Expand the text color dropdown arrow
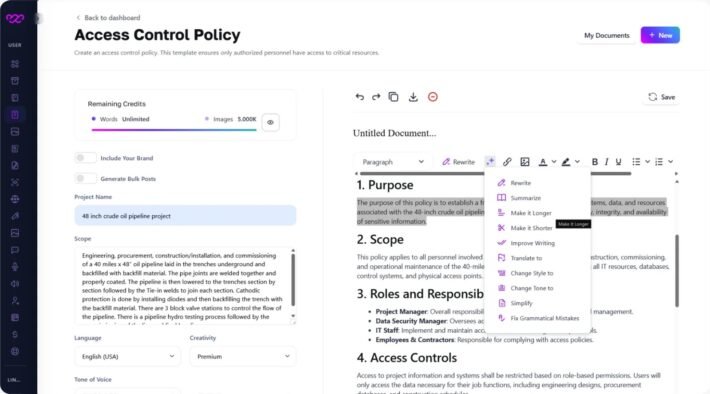The height and width of the screenshot is (394, 710). click(x=554, y=162)
